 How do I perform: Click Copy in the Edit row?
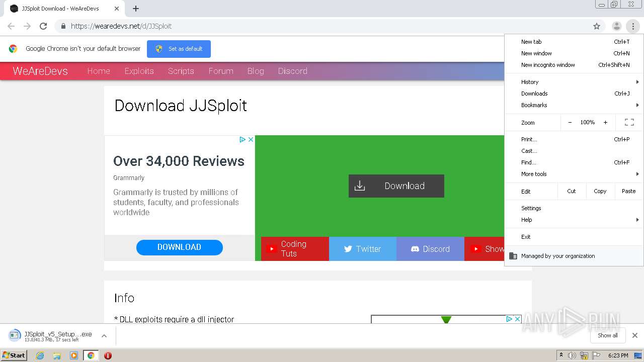point(600,191)
